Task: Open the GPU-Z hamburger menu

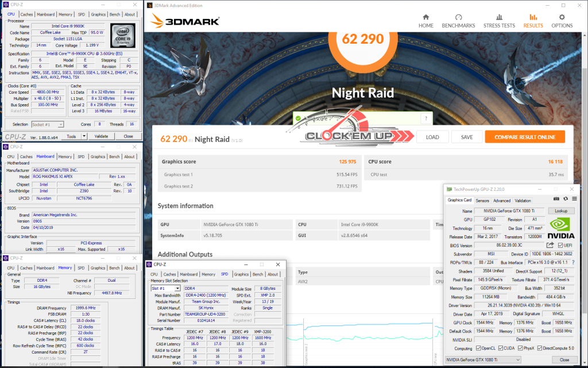Action: 574,200
